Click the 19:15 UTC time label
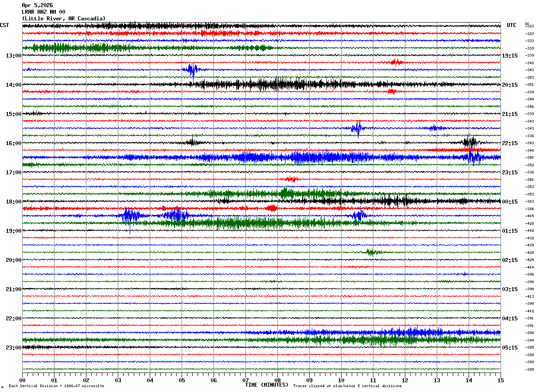Image resolution: width=536 pixels, height=392 pixels. click(x=510, y=55)
